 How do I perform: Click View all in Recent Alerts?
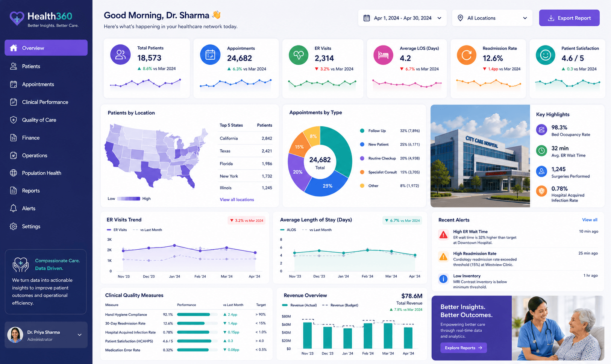[x=590, y=220]
